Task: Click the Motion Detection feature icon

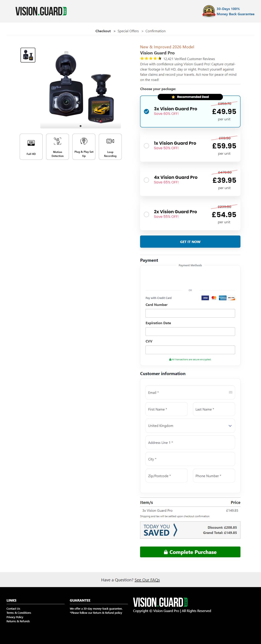Action: (57, 141)
